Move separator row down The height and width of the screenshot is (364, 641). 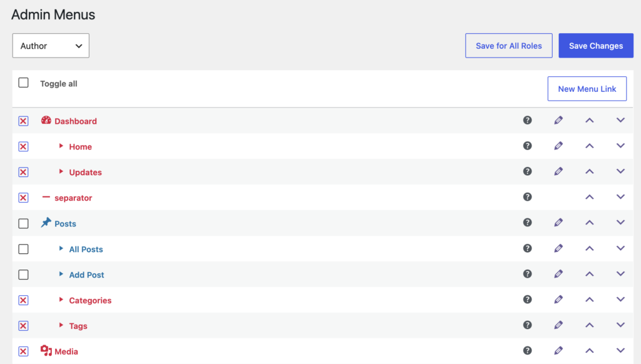coord(620,197)
